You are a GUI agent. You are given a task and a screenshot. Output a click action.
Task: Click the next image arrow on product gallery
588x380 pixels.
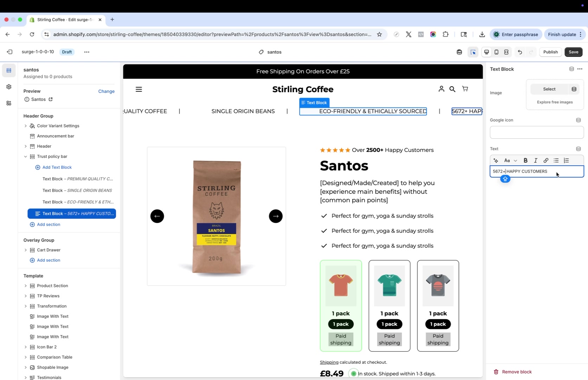[x=276, y=216]
